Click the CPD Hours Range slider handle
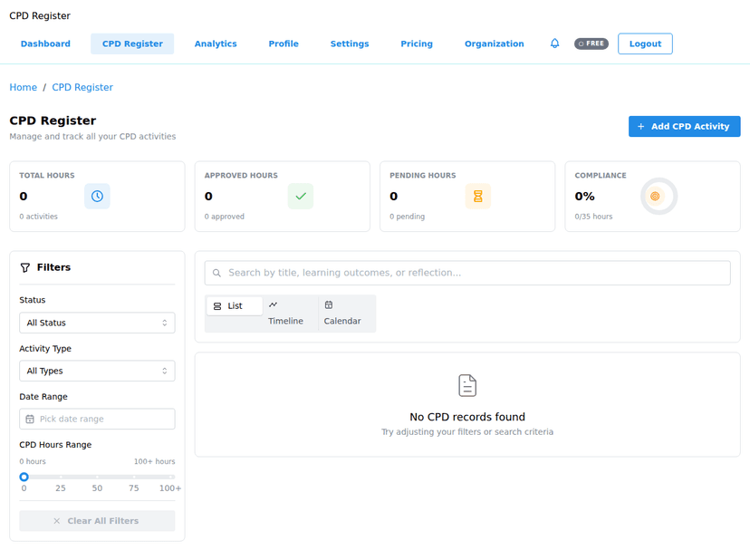Image resolution: width=750 pixels, height=560 pixels. 24,477
